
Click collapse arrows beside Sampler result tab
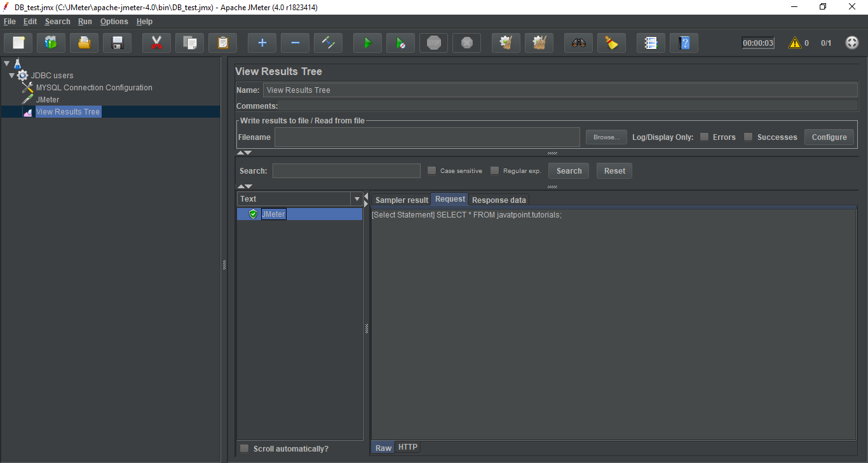(365, 200)
